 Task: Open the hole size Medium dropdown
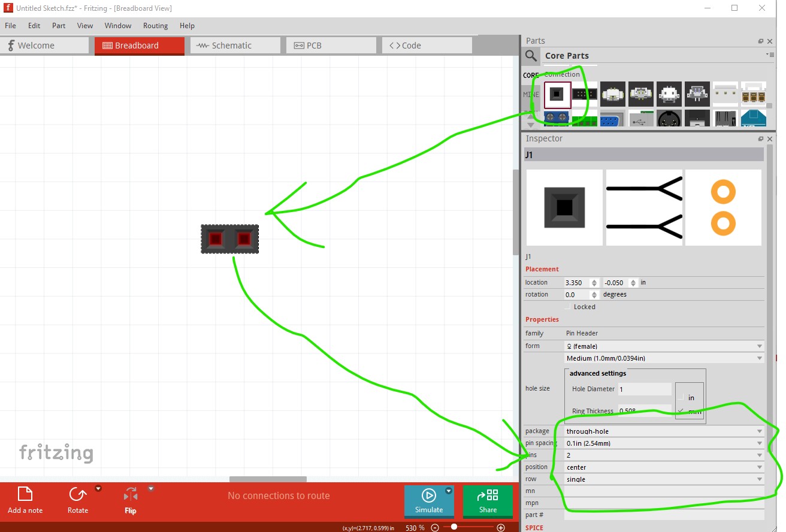(664, 358)
